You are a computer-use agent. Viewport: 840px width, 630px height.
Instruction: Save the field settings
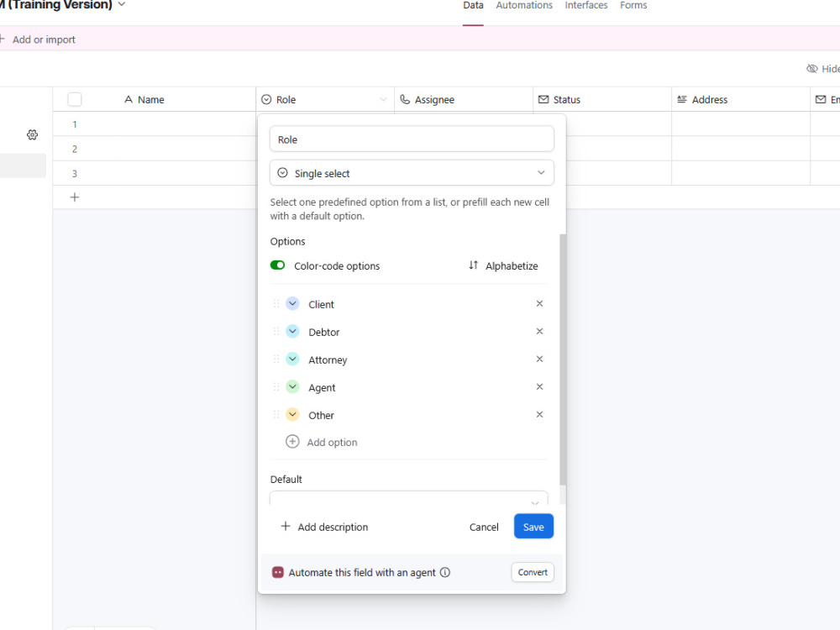click(533, 527)
